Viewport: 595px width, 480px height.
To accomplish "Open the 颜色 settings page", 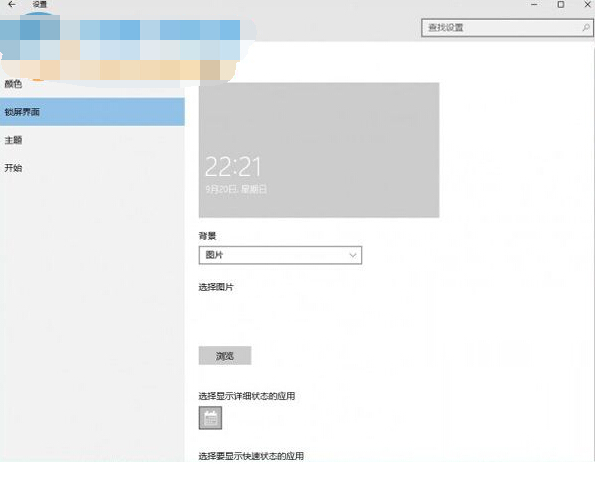I will [x=13, y=84].
